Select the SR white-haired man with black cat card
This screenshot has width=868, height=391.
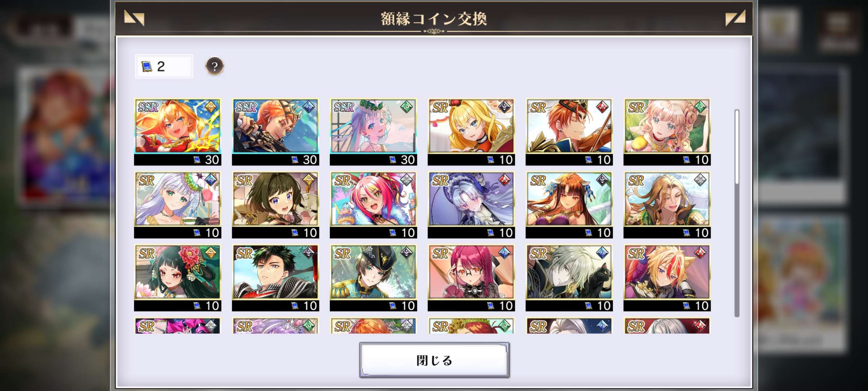[x=569, y=278]
